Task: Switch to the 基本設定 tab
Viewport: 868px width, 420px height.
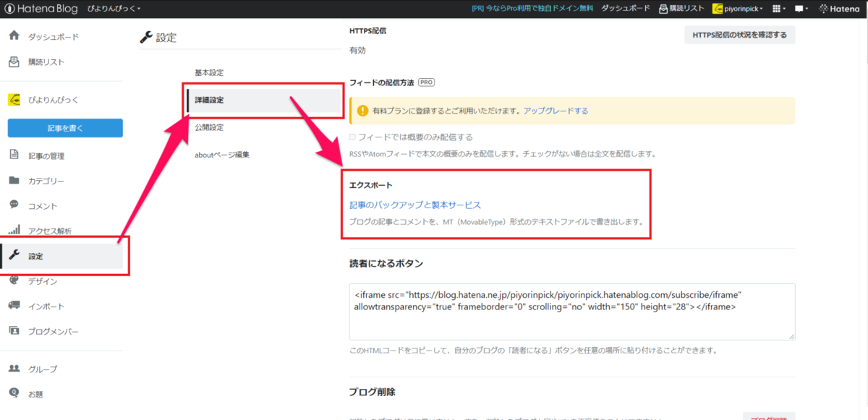Action: (x=208, y=72)
